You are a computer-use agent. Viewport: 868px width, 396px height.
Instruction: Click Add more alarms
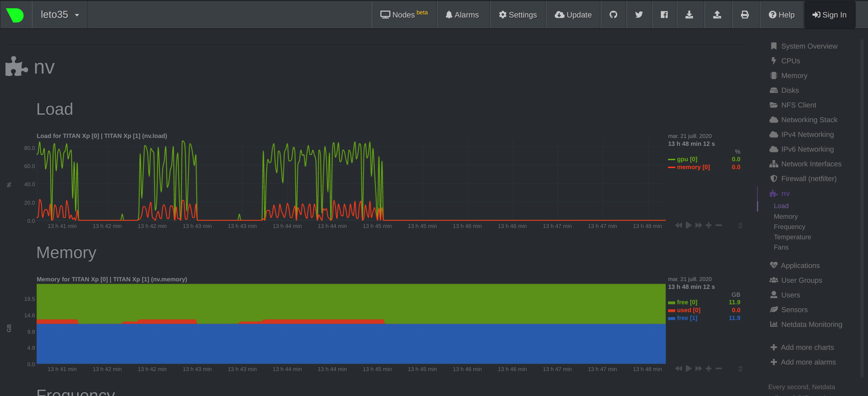click(x=803, y=362)
